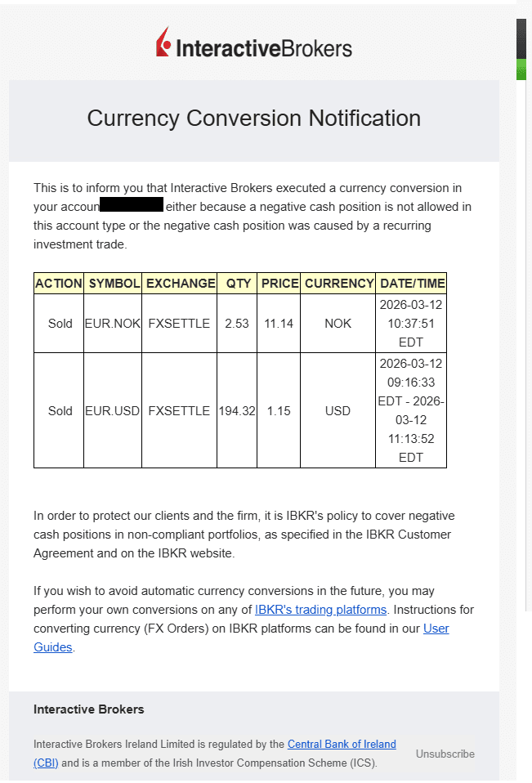Click the blacked-out account number

click(132, 205)
